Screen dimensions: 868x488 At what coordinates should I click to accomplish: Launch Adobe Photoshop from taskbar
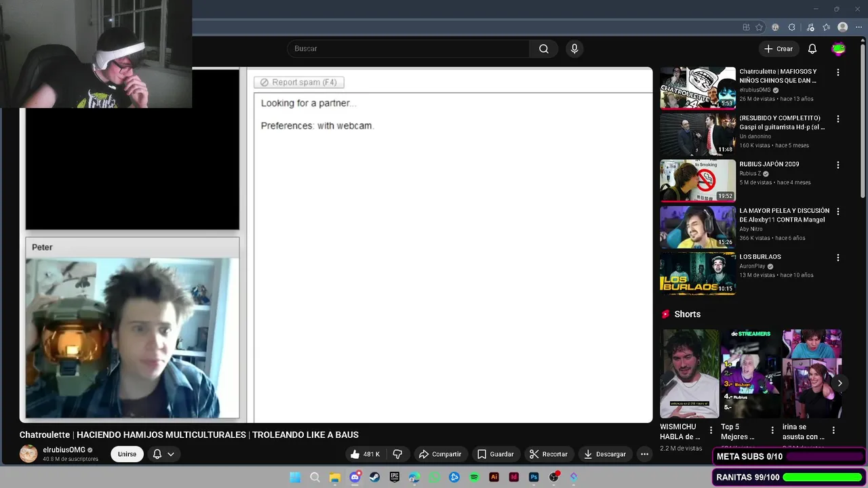pos(534,477)
